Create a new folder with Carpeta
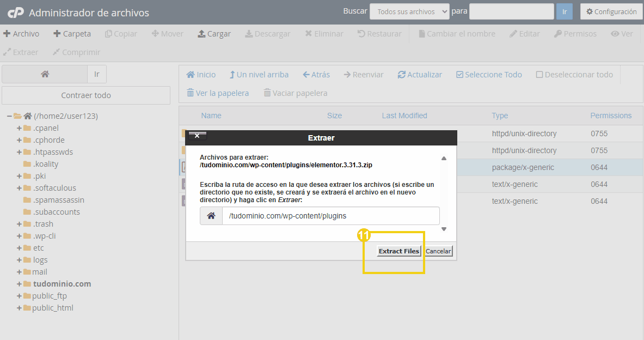The width and height of the screenshot is (644, 340). (72, 34)
